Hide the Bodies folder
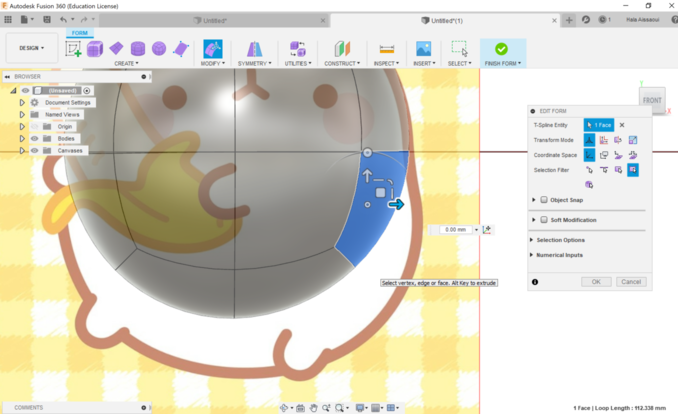 pos(35,138)
